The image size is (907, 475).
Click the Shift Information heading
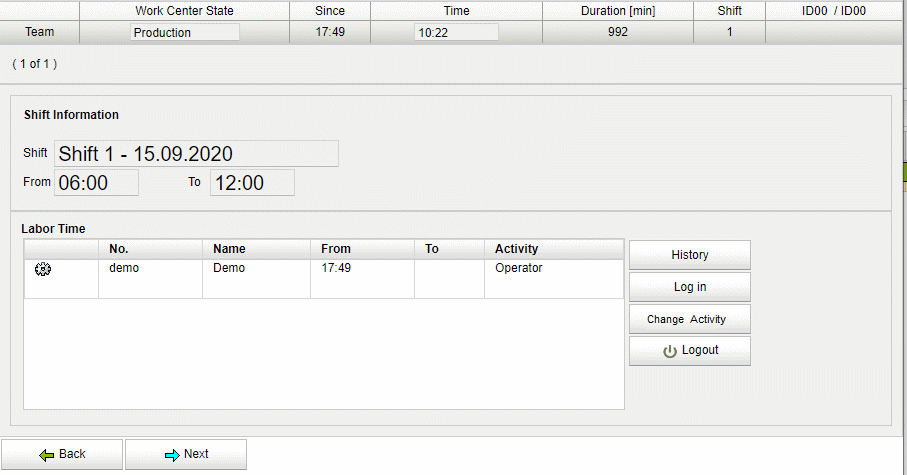point(71,115)
